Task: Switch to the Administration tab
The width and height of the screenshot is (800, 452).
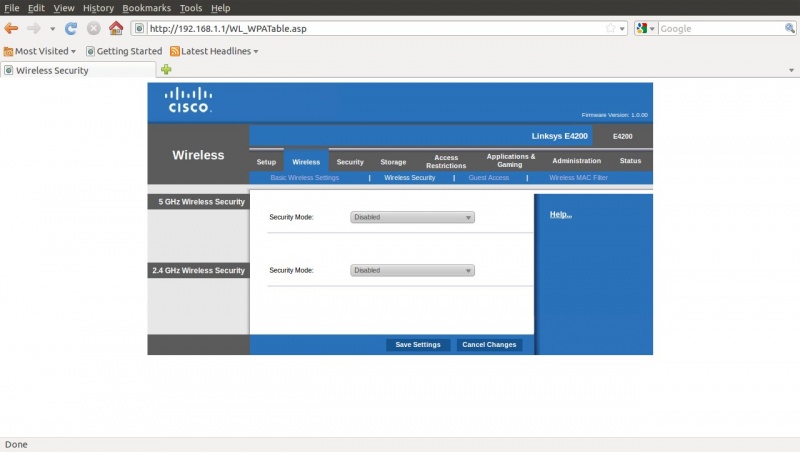Action: [x=576, y=161]
